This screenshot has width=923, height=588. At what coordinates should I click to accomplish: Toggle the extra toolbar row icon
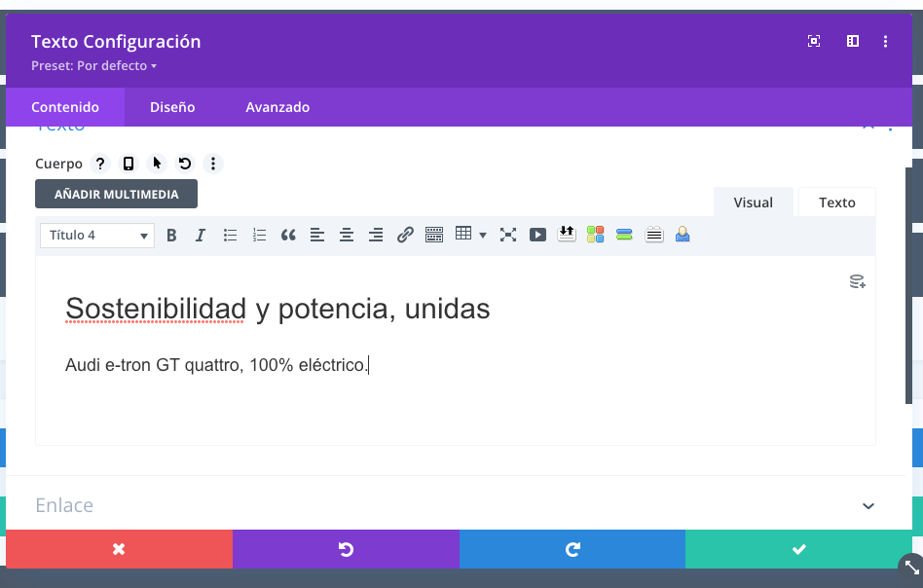coord(434,236)
